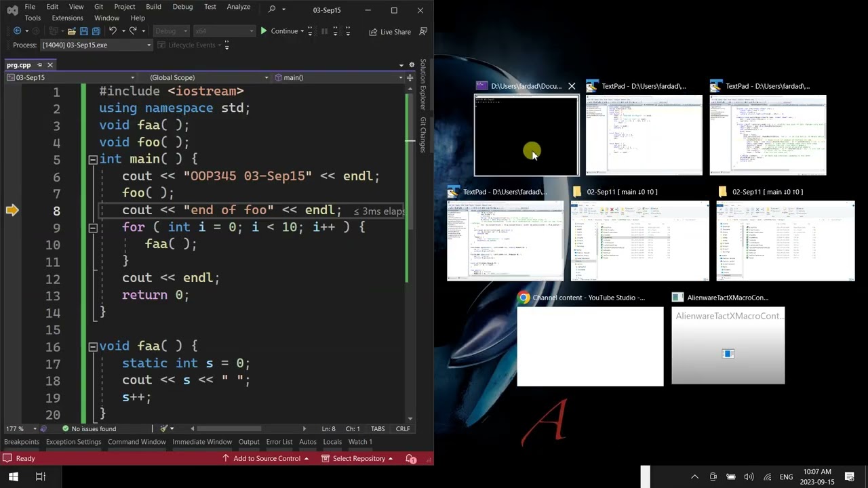Click the green Continue play icon
Screen dimensions: 868x488
(264, 31)
